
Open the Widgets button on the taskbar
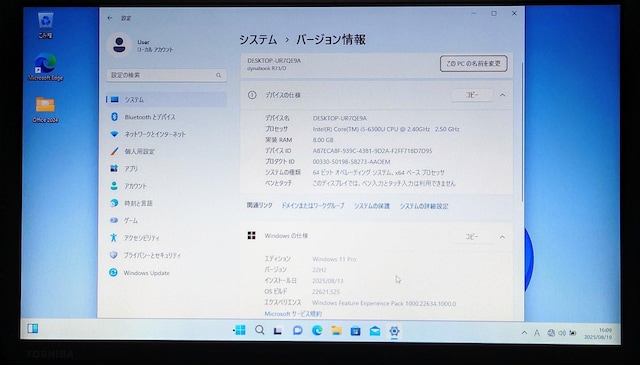click(33, 329)
